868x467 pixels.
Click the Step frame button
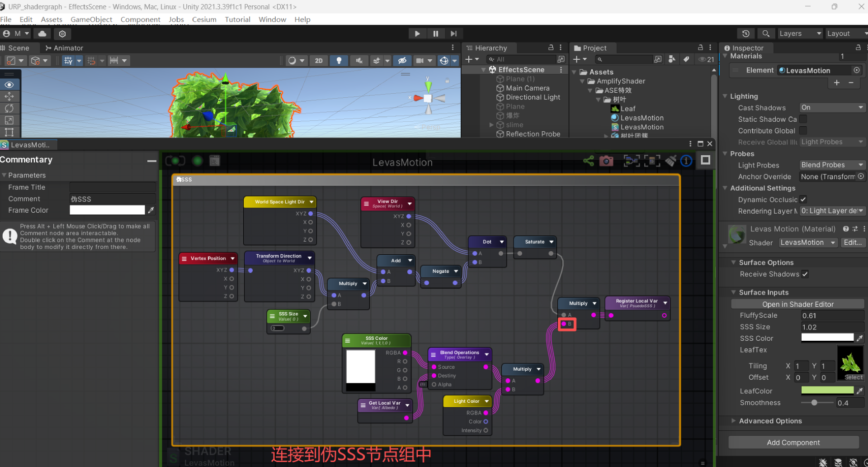click(453, 33)
